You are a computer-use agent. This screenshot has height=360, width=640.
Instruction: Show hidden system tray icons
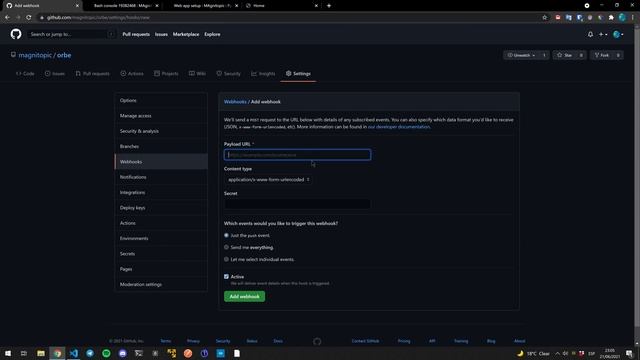557,353
